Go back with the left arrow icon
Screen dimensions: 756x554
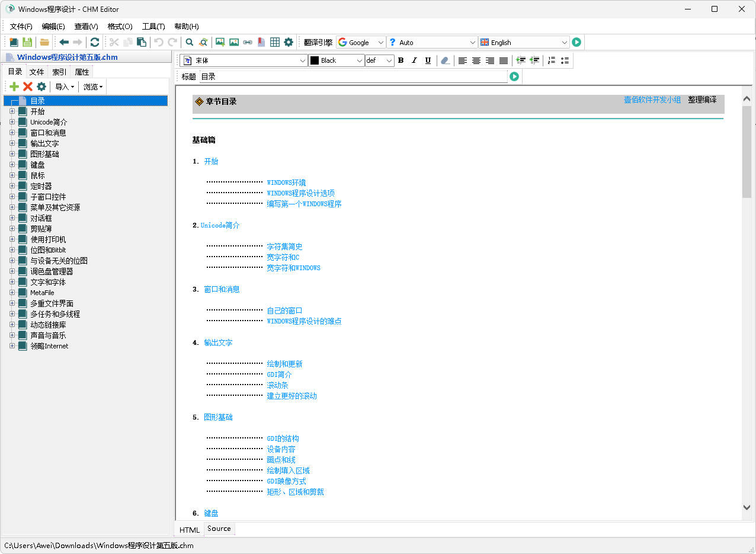[64, 42]
